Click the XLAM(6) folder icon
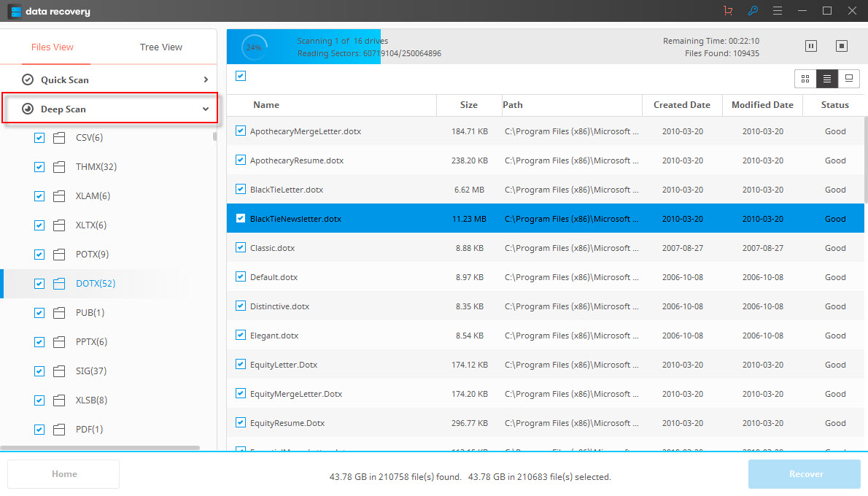868x496 pixels. (59, 196)
